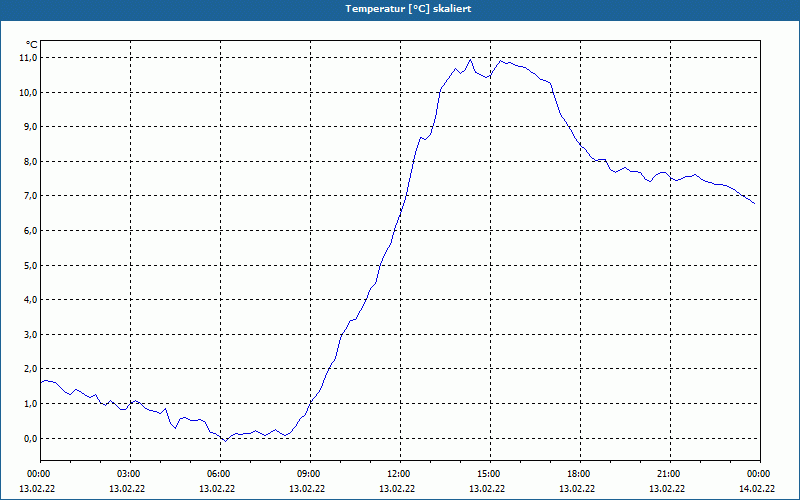Click the 5,0 y-axis value
This screenshot has height=500, width=800.
[x=31, y=265]
